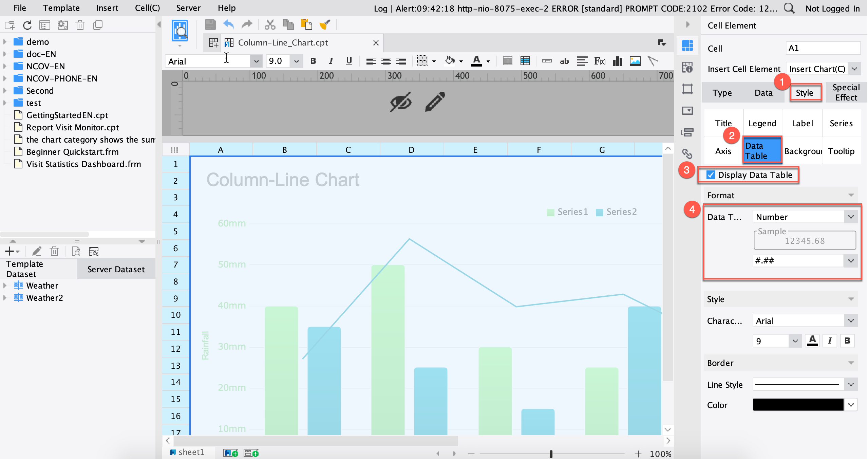
Task: Open the font size dropdown showing 9.0
Action: coord(297,61)
